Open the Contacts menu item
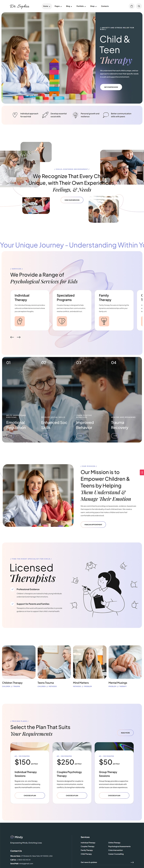 pyautogui.click(x=105, y=6)
